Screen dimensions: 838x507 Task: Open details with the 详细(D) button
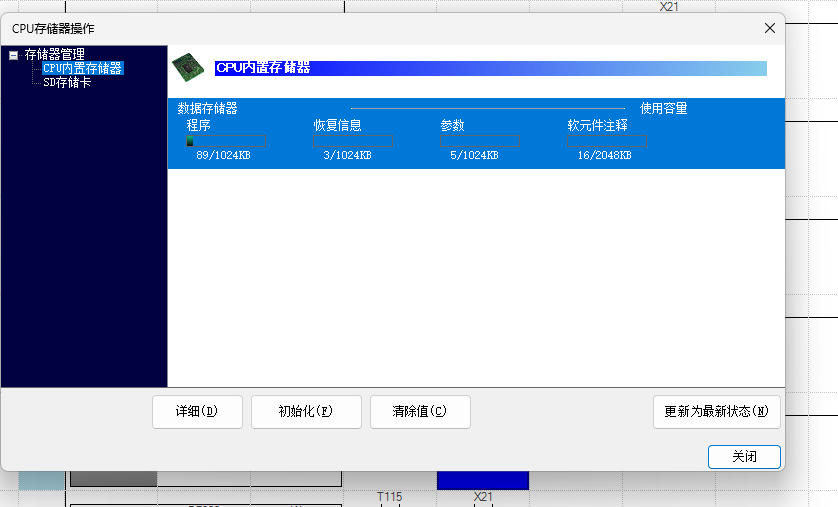click(197, 411)
